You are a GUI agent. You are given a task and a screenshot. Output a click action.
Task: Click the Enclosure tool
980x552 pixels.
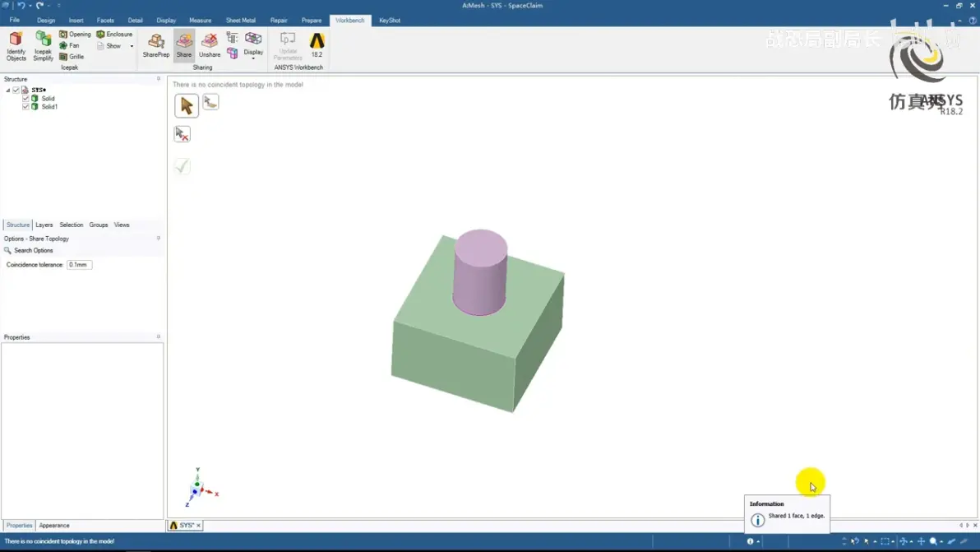(x=114, y=35)
